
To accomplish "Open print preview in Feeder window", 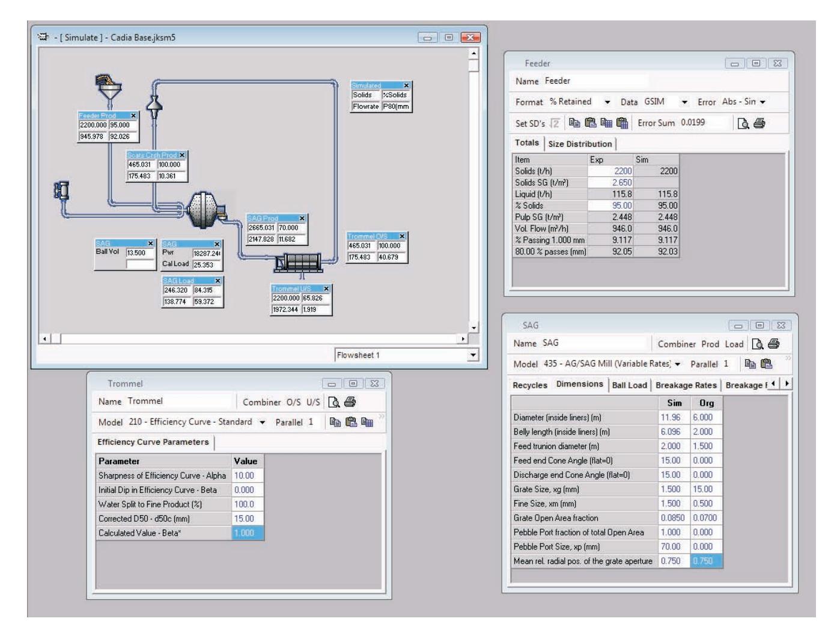I will [x=744, y=123].
